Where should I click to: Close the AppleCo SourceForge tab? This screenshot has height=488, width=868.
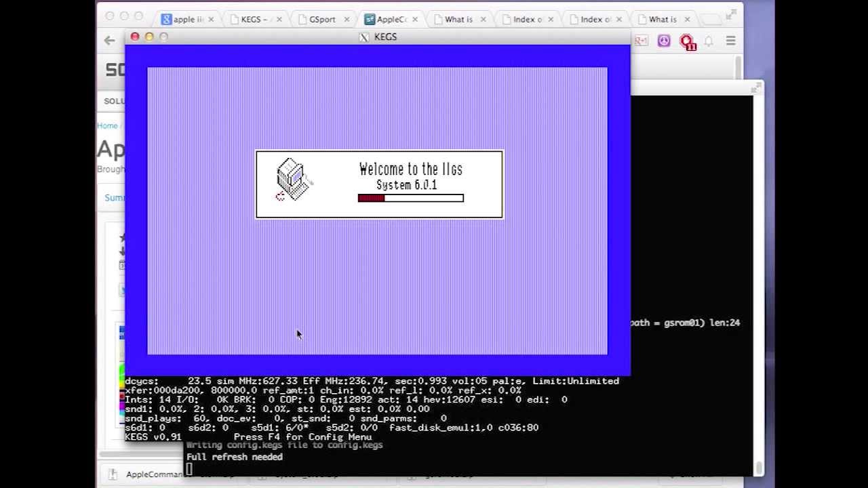pos(414,20)
